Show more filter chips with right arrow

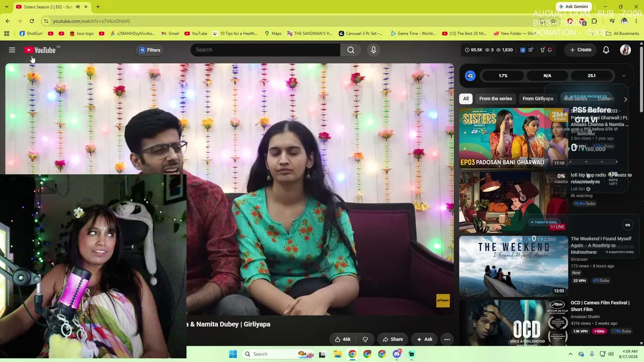pos(625,99)
